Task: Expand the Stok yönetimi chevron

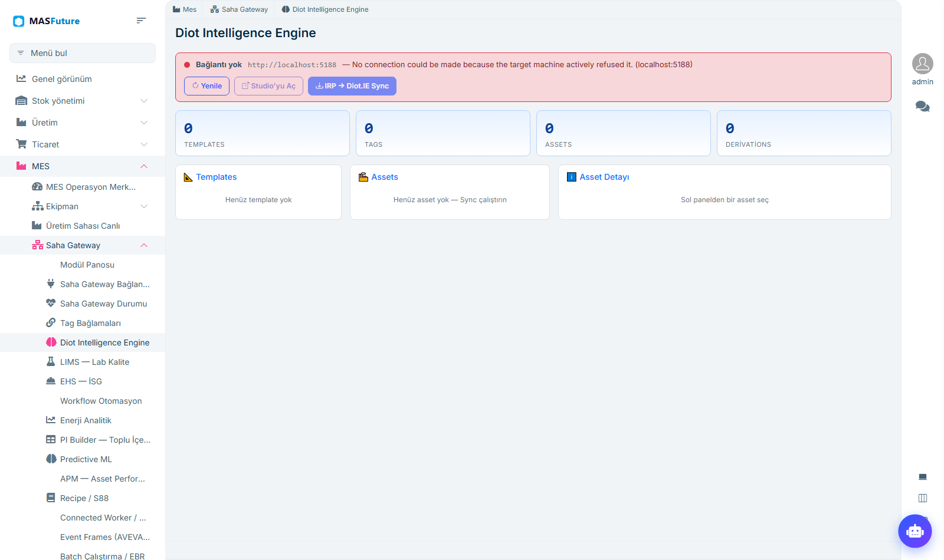Action: 144,101
